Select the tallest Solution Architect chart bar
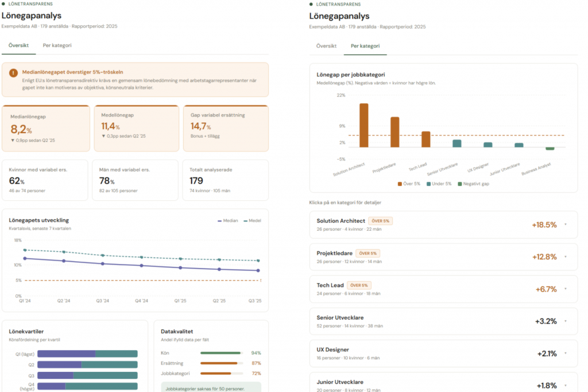The height and width of the screenshot is (392, 588). [363, 125]
